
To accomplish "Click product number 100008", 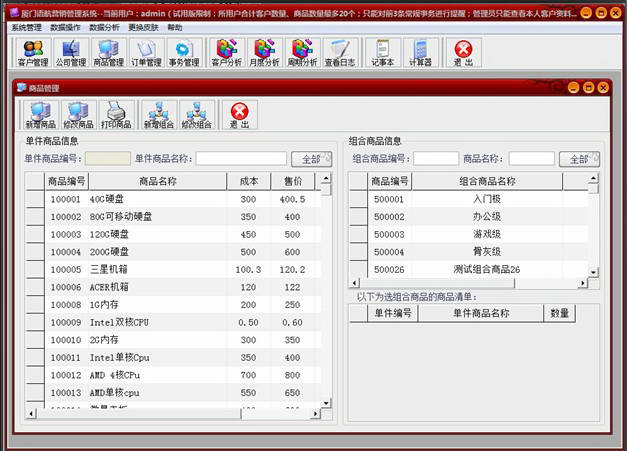I will coord(66,305).
